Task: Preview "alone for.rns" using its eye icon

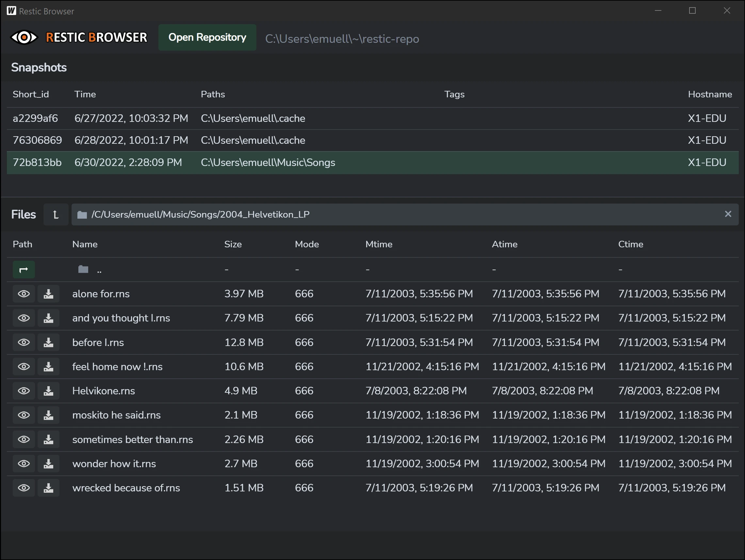Action: [x=24, y=293]
